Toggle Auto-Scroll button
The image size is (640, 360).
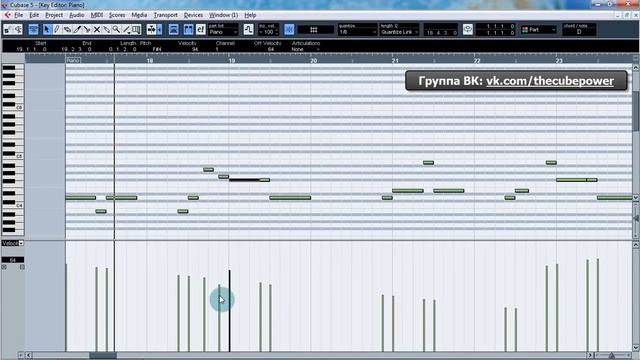pyautogui.click(x=151, y=29)
